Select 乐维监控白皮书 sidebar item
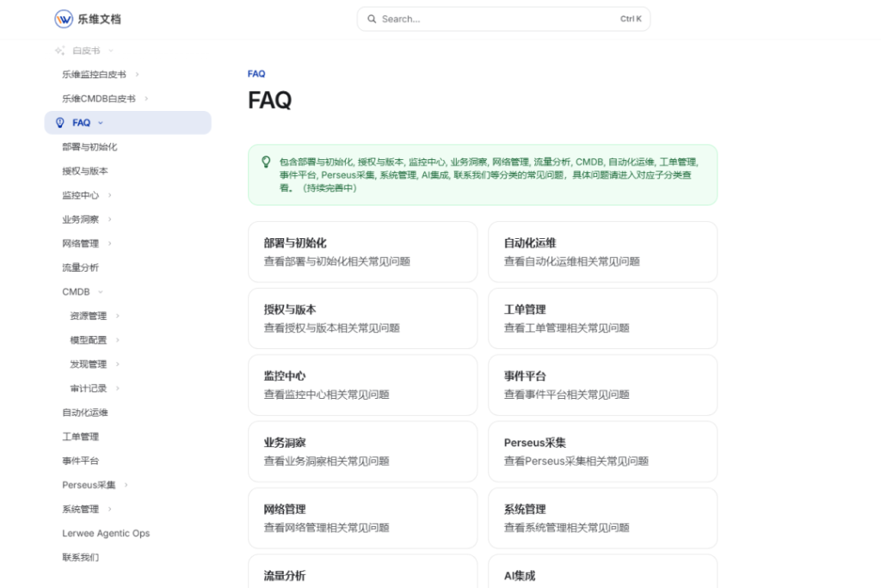Viewport: 881px width, 588px height. click(x=94, y=74)
